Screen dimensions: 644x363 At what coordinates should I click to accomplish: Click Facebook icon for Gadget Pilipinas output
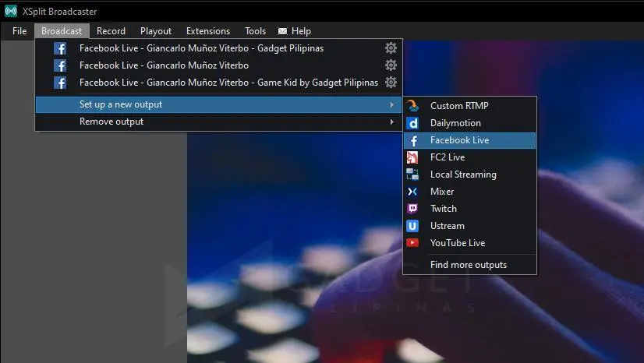coord(60,48)
